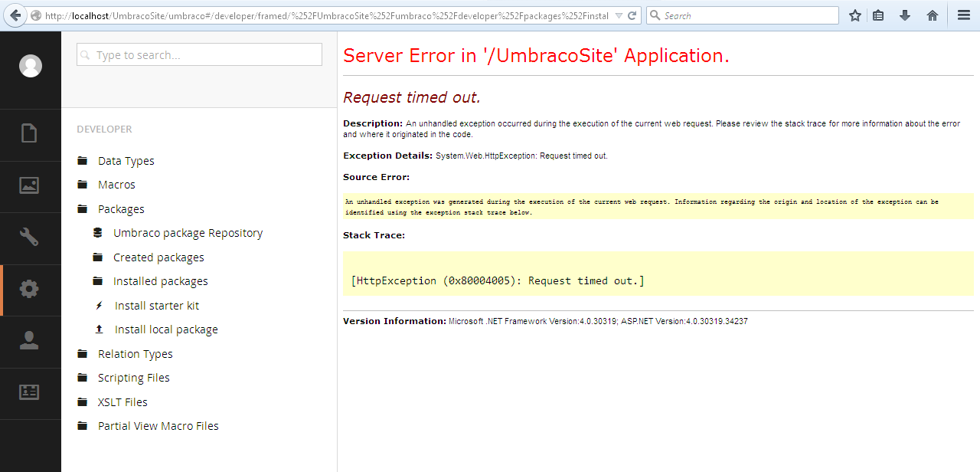Open Created packages node
Screen dimensions: 980x472
(x=158, y=257)
